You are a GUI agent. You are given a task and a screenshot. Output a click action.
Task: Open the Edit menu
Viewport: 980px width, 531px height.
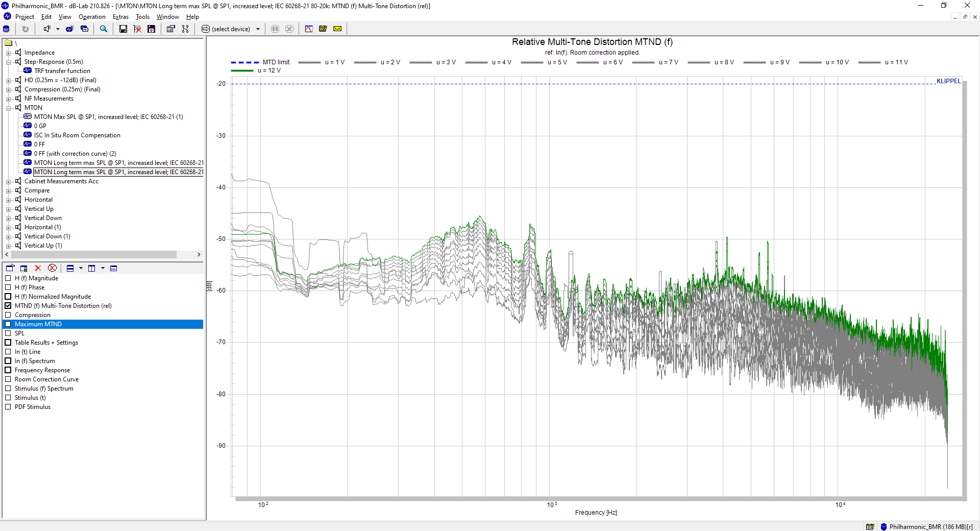click(x=46, y=17)
